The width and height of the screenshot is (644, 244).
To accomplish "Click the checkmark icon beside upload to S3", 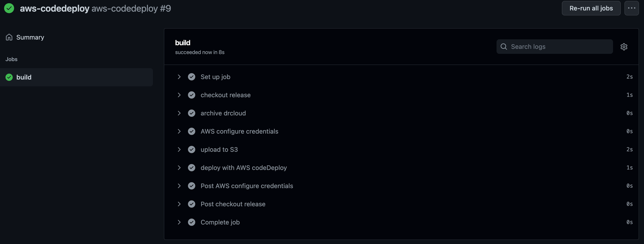I will tap(191, 149).
